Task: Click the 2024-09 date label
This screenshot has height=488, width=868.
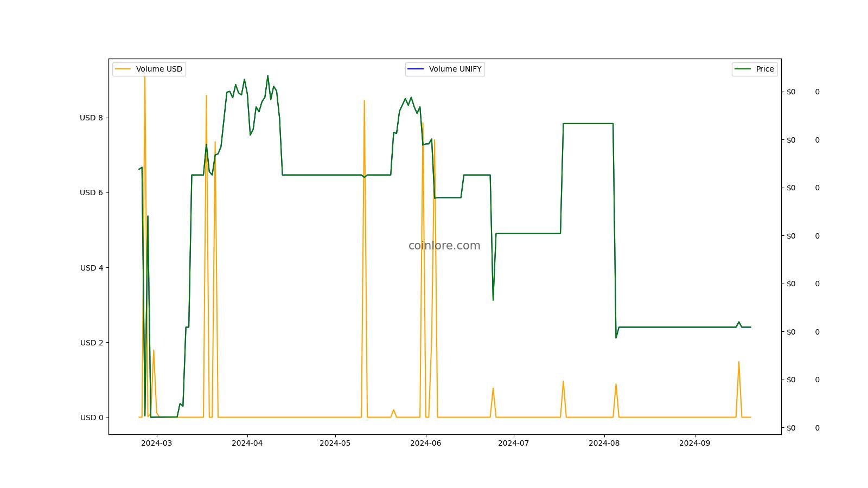Action: 694,443
